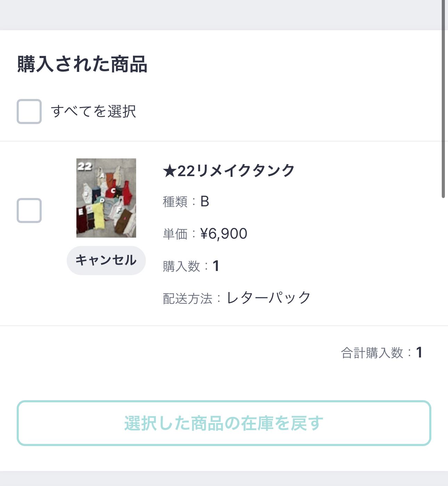The image size is (448, 486).
Task: Check the すべてを選択 checkbox
Action: coord(29,112)
